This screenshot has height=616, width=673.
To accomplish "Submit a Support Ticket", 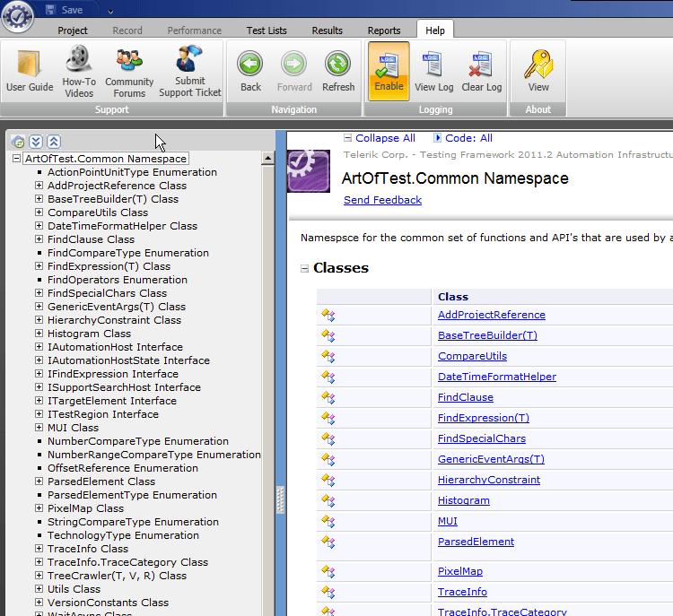I will (x=189, y=71).
